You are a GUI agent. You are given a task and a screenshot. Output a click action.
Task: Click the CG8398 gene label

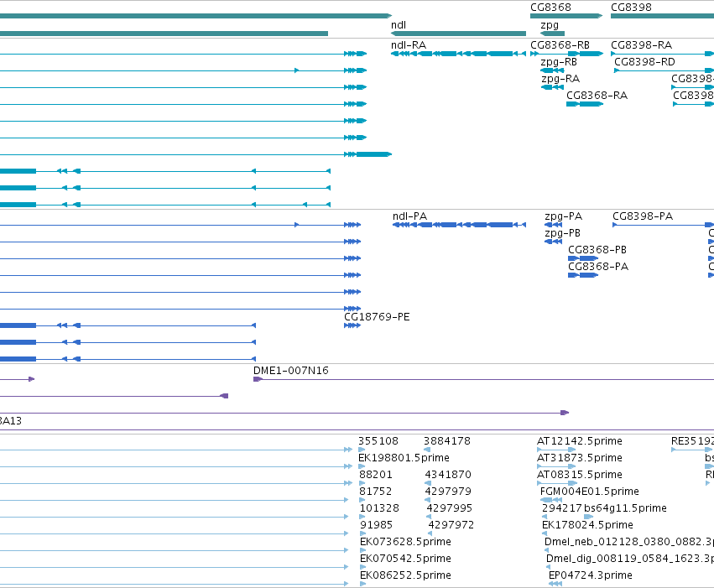point(631,8)
